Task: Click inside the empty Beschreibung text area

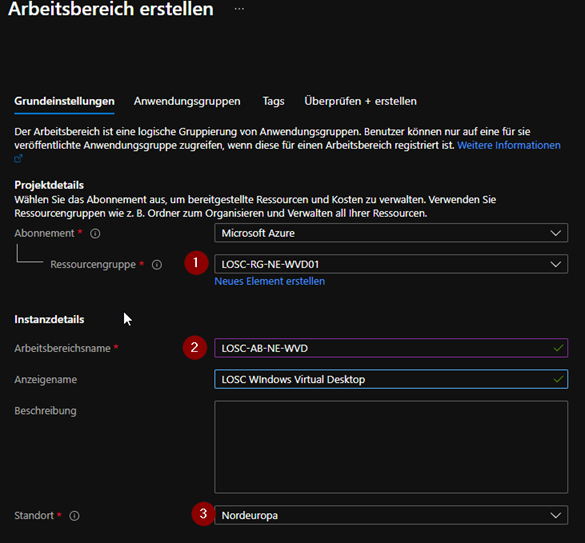Action: [391, 447]
